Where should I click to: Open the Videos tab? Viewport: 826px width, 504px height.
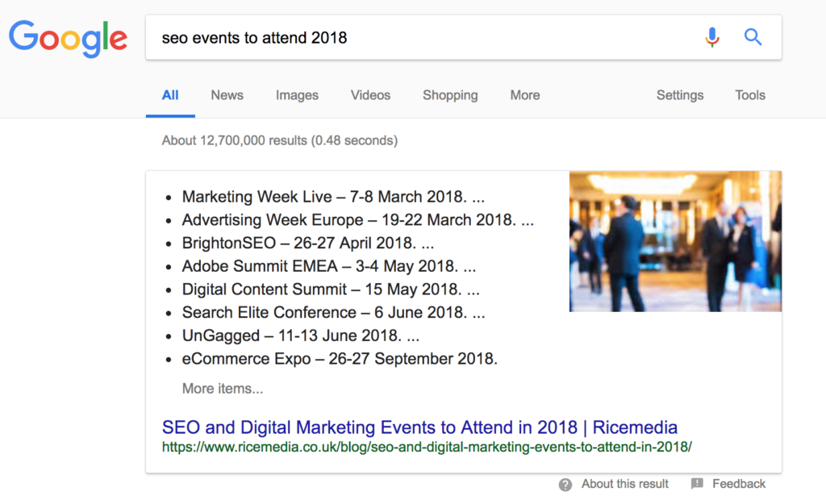[370, 95]
